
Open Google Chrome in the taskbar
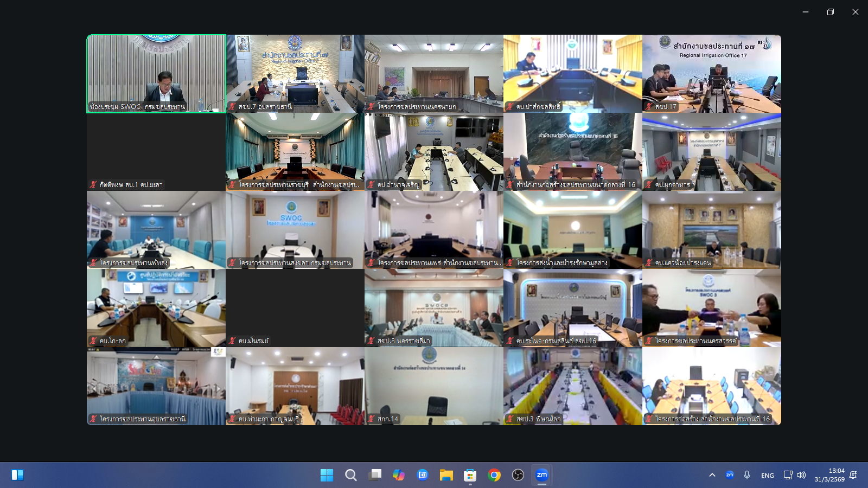click(494, 475)
